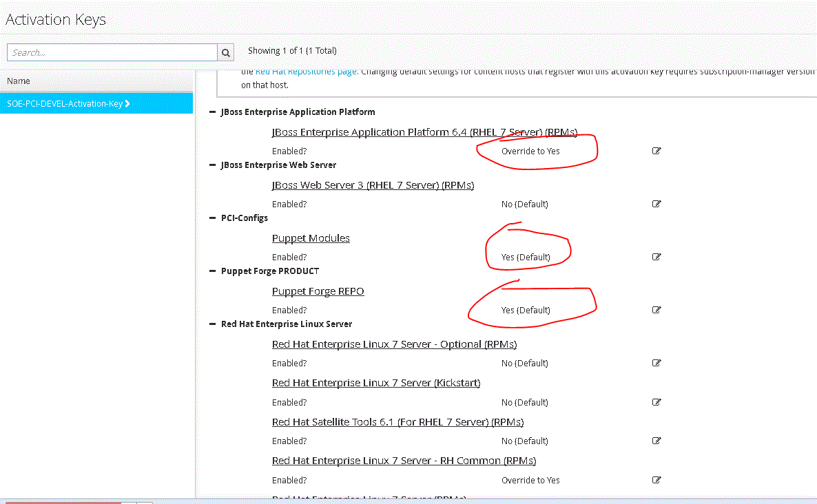Edit RHEL 7 Server Kickstart enabled setting
817x504 pixels.
[x=656, y=402]
